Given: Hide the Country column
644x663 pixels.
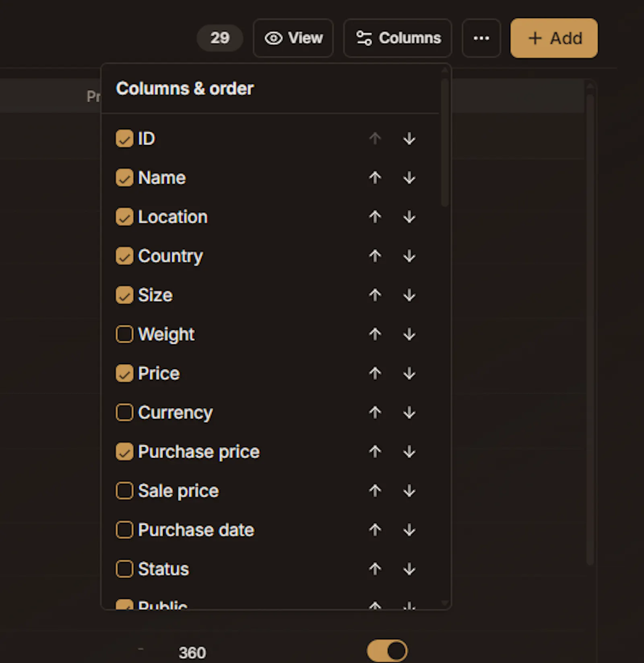Looking at the screenshot, I should [124, 256].
